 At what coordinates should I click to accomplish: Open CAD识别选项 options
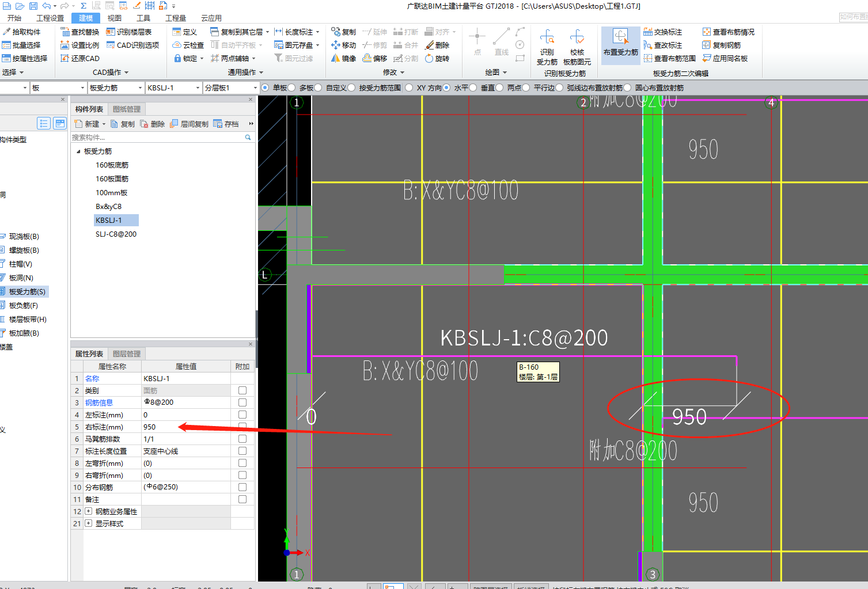click(132, 45)
